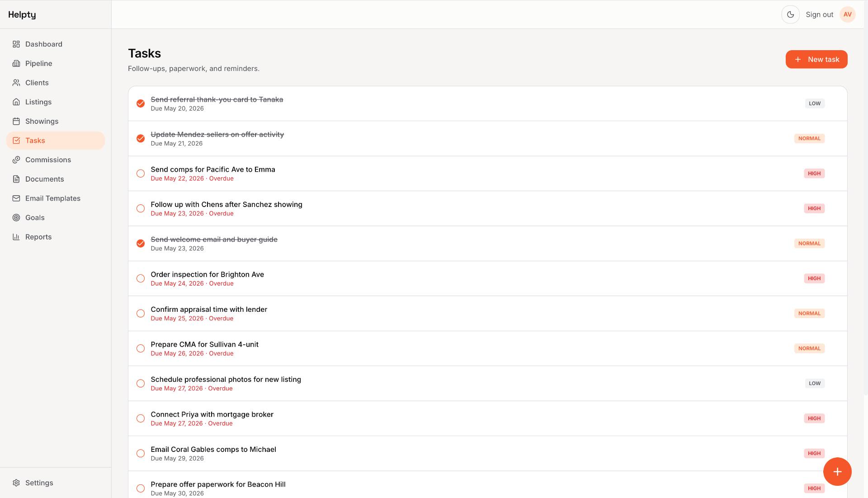
Task: Click the Goals target icon
Action: pyautogui.click(x=16, y=217)
